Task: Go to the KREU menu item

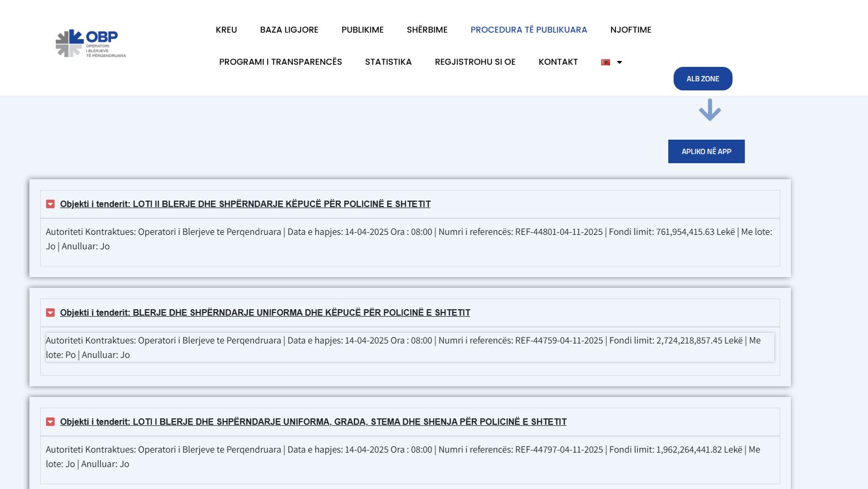Action: pos(226,30)
